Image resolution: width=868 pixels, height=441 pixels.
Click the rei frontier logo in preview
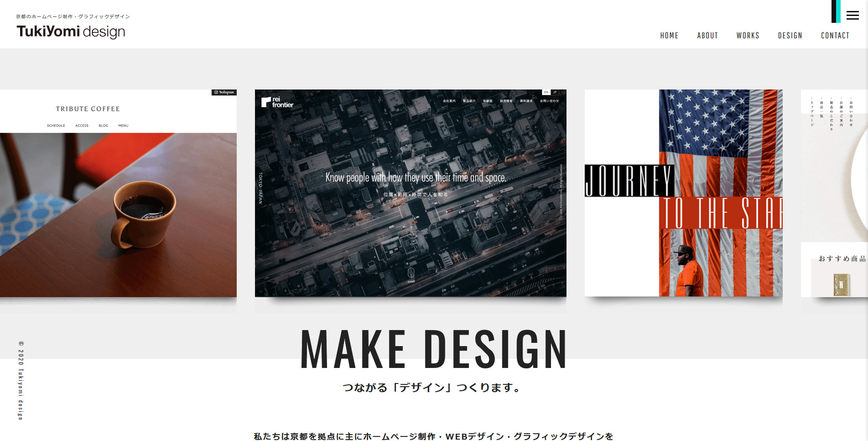[277, 102]
